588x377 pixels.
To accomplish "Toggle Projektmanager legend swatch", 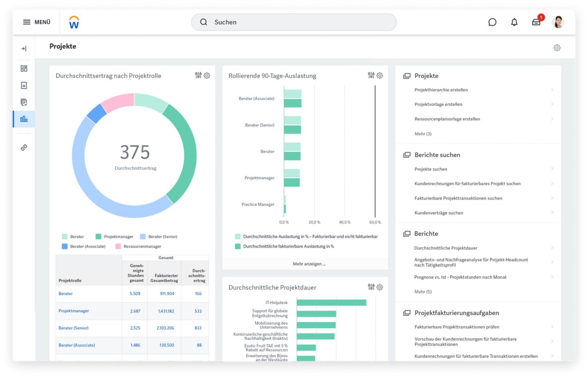I will (x=98, y=236).
